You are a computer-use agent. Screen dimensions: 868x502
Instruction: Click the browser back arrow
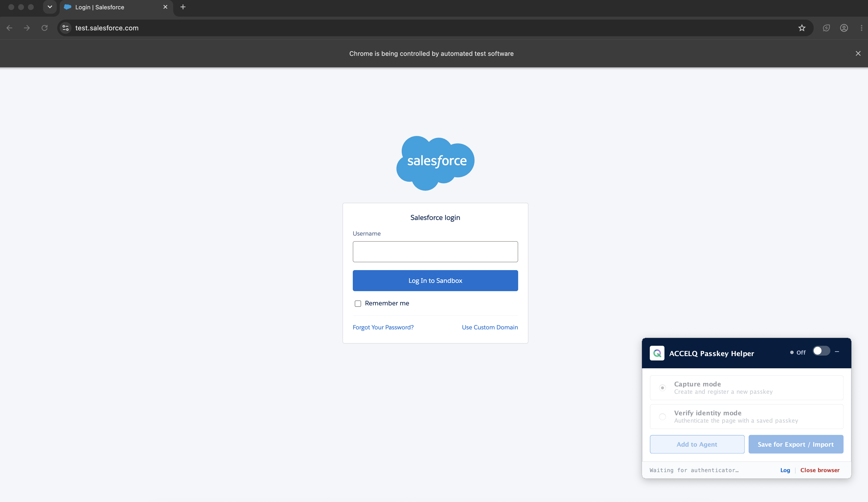[10, 28]
